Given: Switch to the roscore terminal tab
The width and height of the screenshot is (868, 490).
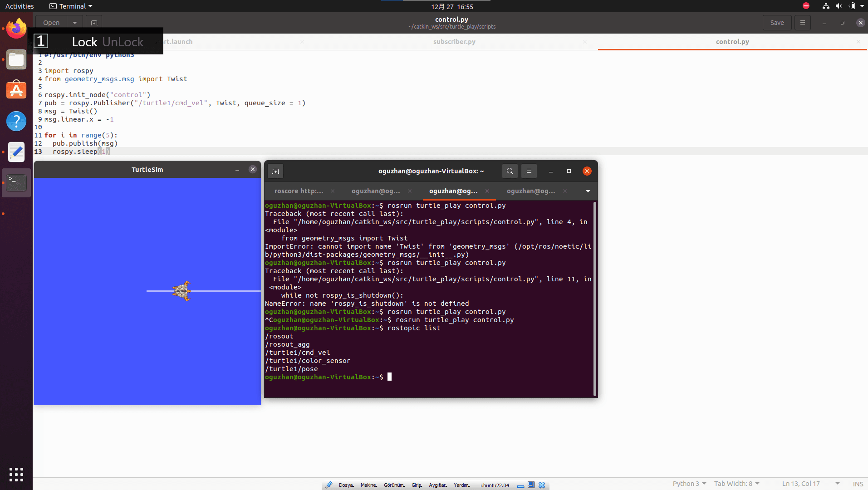Looking at the screenshot, I should (x=299, y=191).
